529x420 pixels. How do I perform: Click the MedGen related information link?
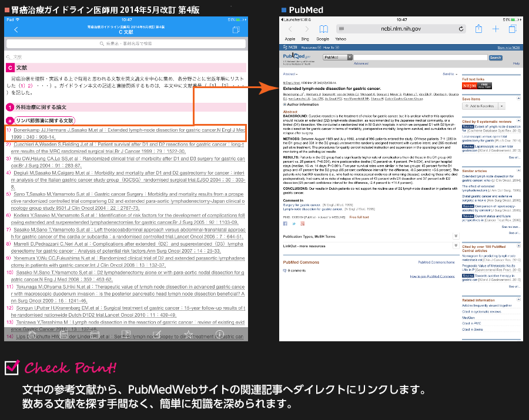468,318
